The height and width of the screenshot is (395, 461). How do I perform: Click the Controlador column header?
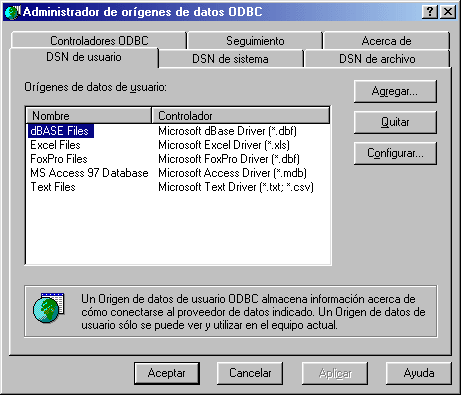241,116
